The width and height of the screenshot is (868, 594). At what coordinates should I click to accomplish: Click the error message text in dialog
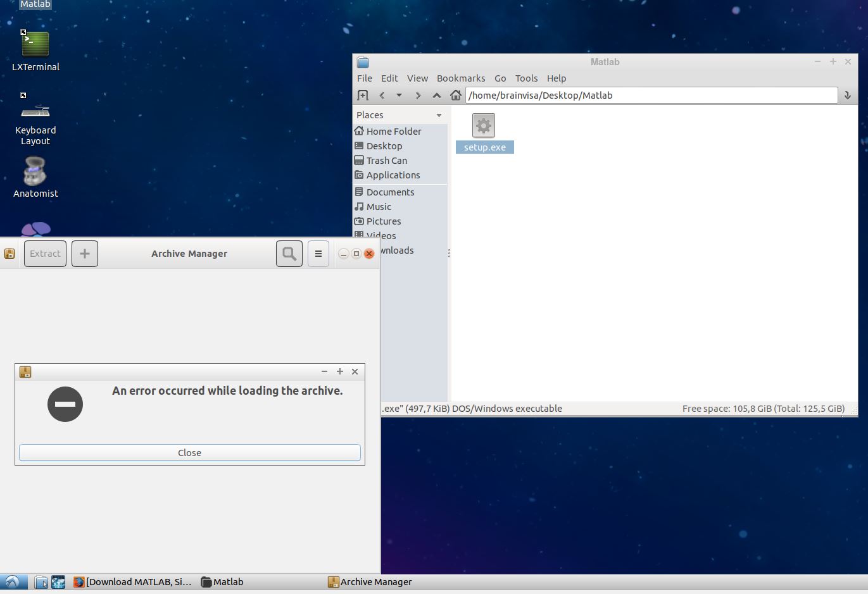(x=227, y=391)
